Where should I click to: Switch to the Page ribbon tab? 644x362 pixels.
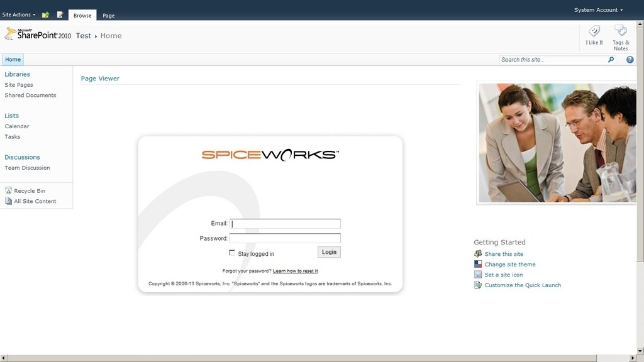[x=108, y=14]
